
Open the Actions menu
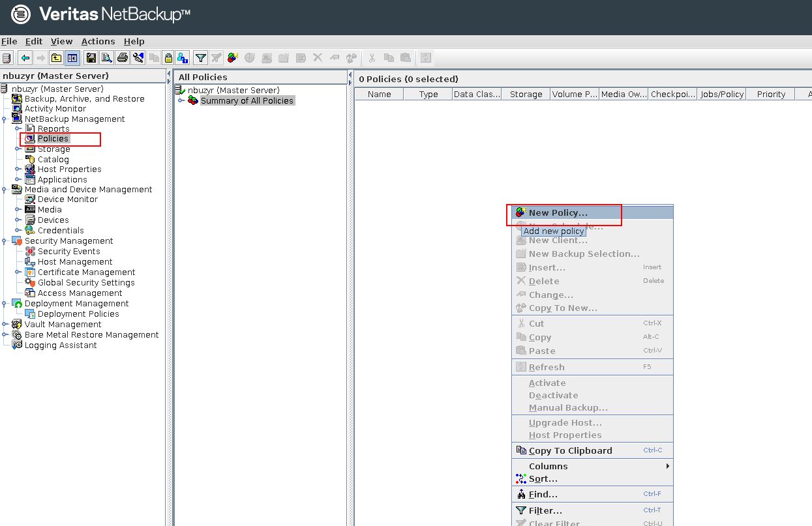coord(98,41)
